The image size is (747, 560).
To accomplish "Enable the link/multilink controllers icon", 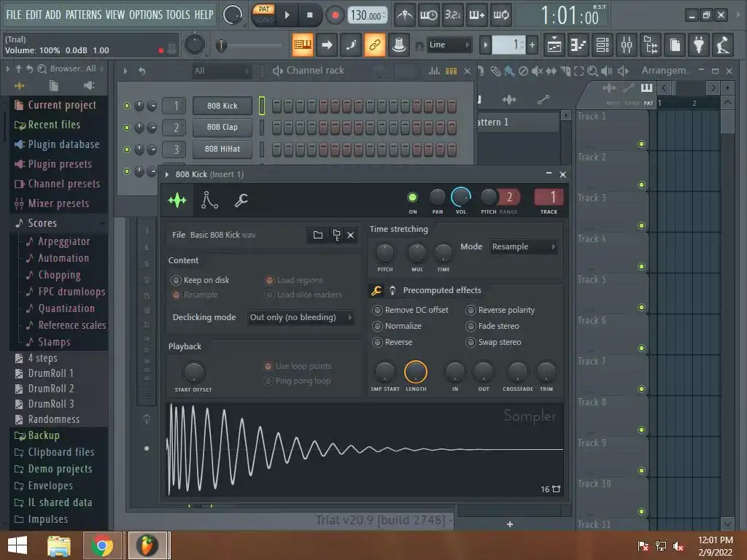I will pyautogui.click(x=374, y=45).
